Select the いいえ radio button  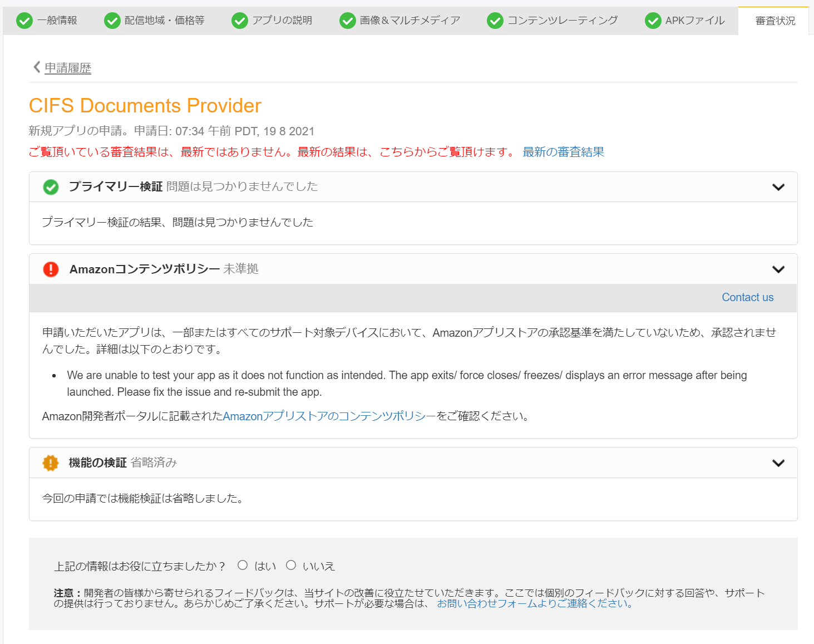pos(291,565)
